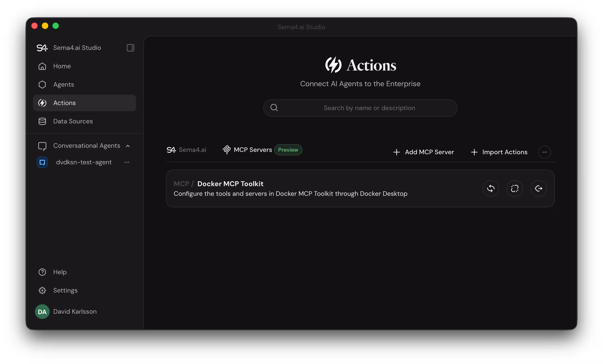Toggle the sidebar collapse control
603x364 pixels.
(x=130, y=48)
